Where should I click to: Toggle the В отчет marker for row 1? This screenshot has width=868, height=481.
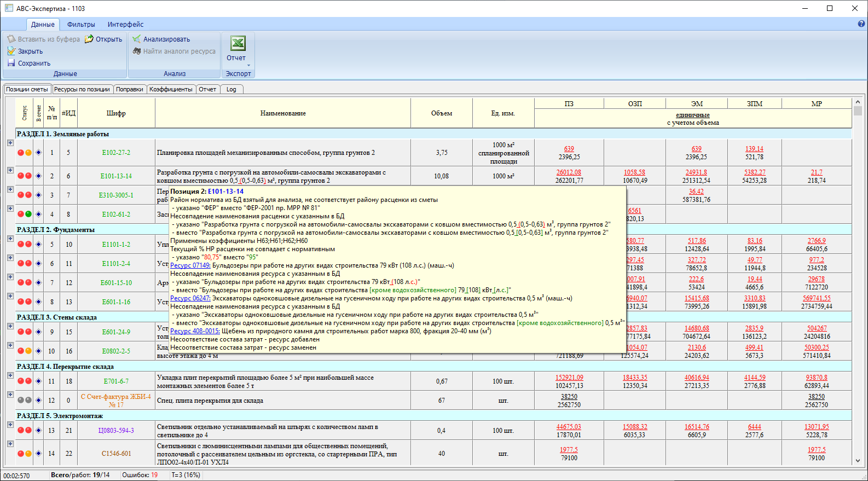tap(38, 153)
